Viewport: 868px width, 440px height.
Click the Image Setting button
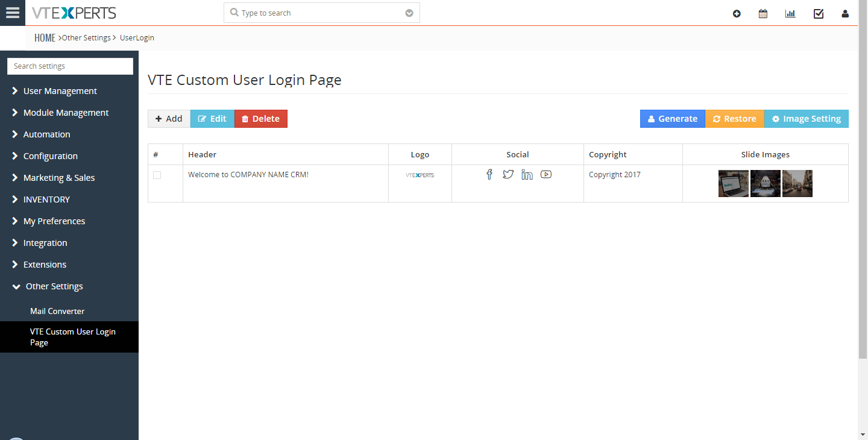tap(806, 118)
